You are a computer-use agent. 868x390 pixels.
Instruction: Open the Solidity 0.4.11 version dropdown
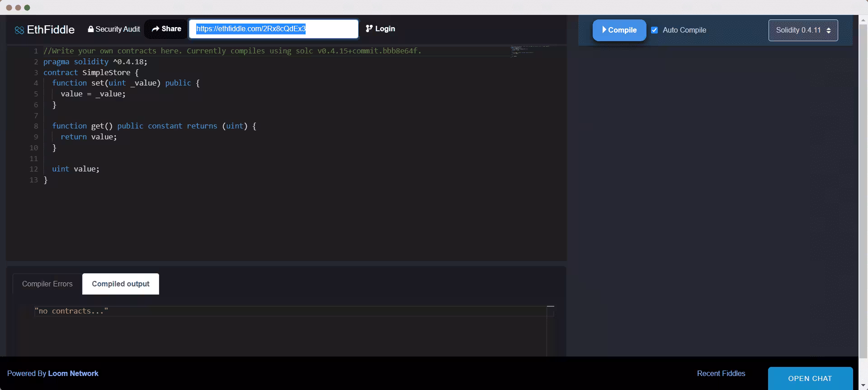[803, 30]
